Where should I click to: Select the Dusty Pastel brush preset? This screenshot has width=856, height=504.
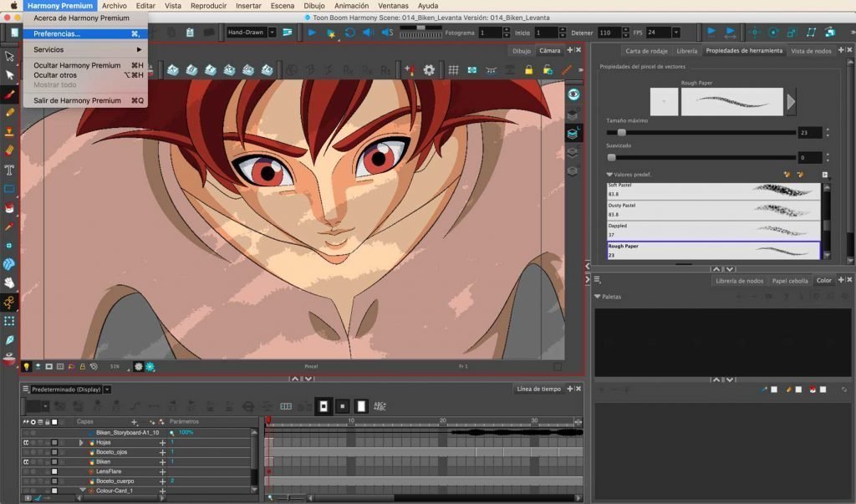(x=714, y=211)
